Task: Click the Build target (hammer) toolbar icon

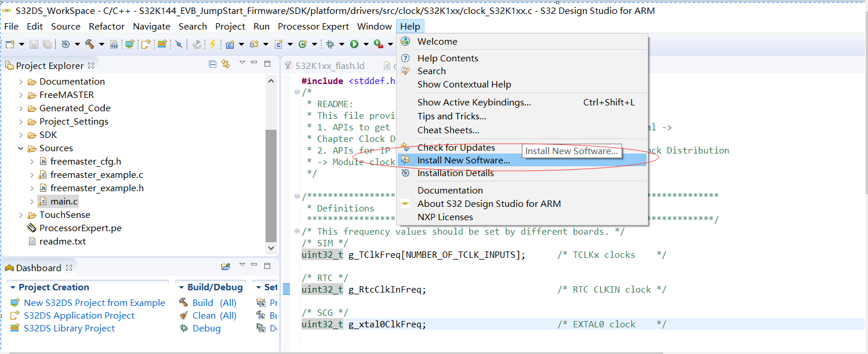Action: (x=89, y=44)
